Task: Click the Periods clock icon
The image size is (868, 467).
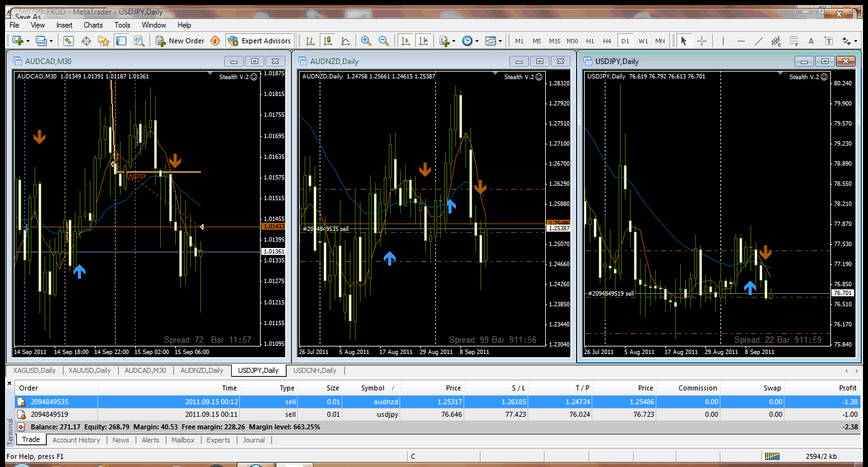Action: click(467, 41)
